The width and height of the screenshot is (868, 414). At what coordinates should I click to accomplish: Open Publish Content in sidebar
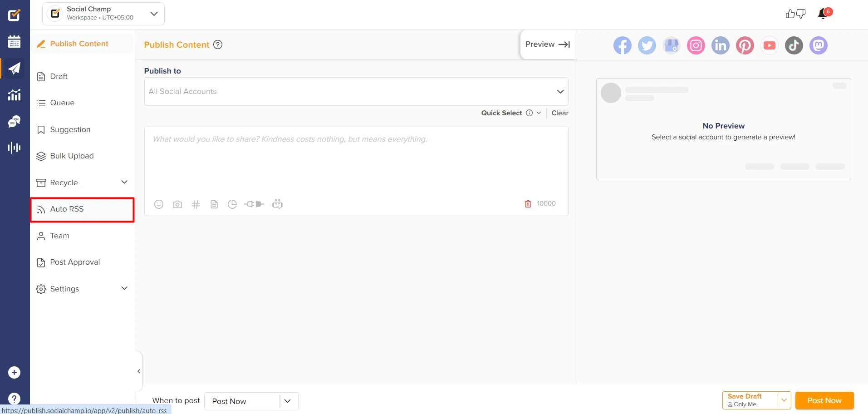pyautogui.click(x=82, y=44)
